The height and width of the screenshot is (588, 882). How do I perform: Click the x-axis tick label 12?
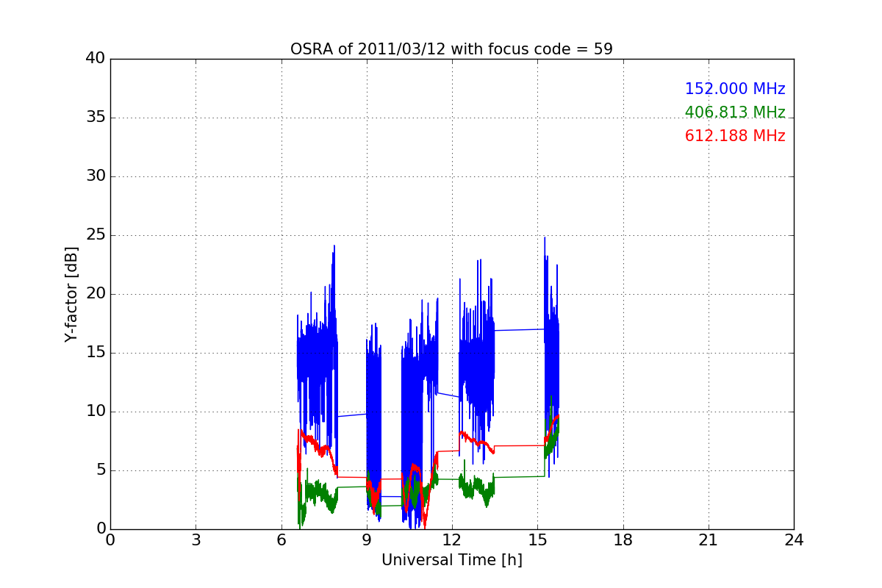tap(452, 540)
